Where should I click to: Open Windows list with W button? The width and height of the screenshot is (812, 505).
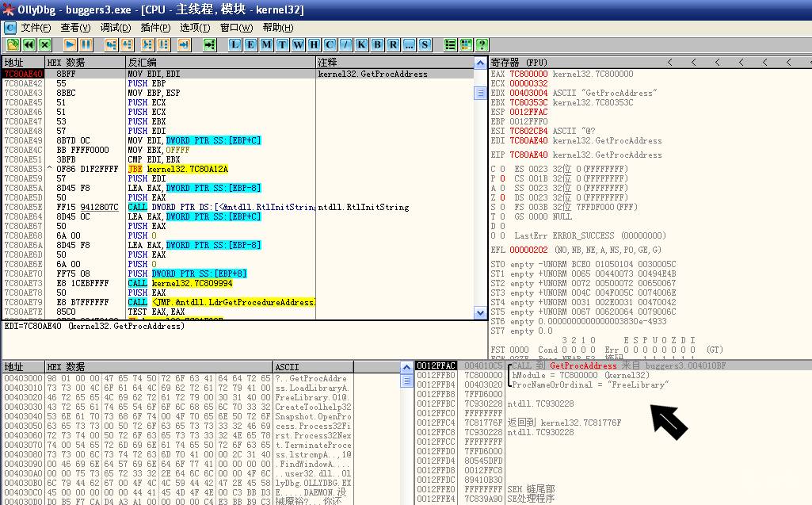click(x=299, y=44)
